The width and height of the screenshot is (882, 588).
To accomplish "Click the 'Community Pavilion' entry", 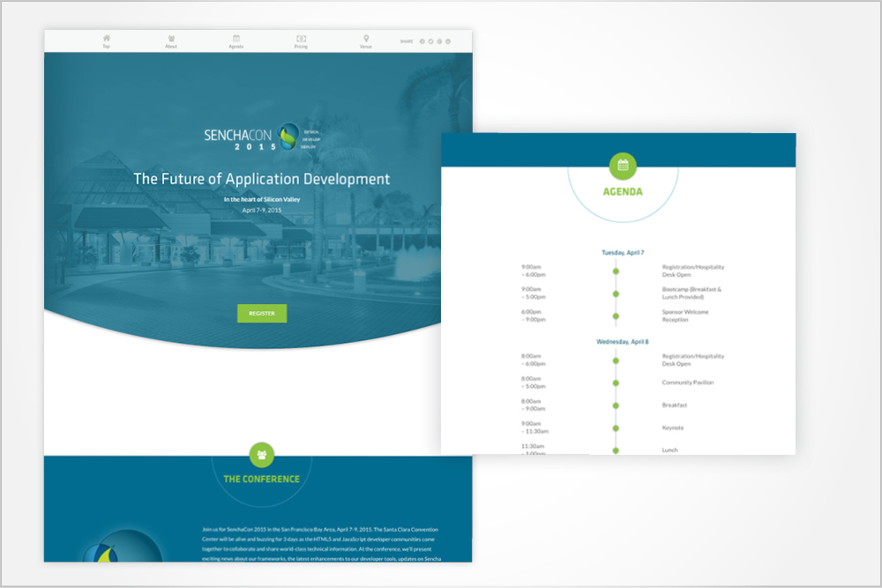I will pyautogui.click(x=687, y=383).
